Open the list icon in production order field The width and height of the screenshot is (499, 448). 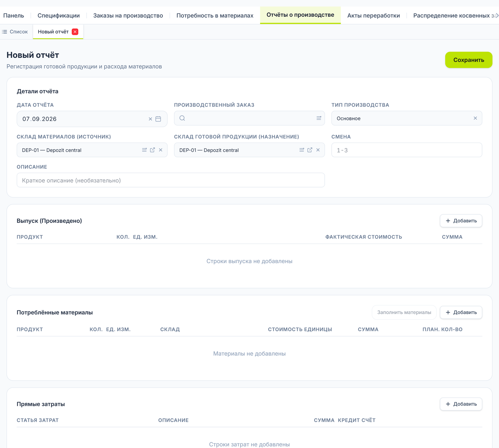click(319, 118)
